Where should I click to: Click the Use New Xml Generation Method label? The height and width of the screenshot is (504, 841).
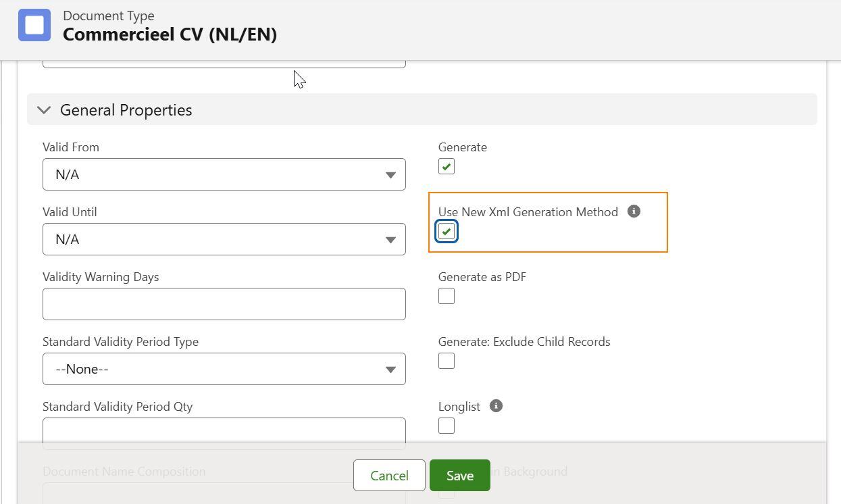(x=528, y=212)
